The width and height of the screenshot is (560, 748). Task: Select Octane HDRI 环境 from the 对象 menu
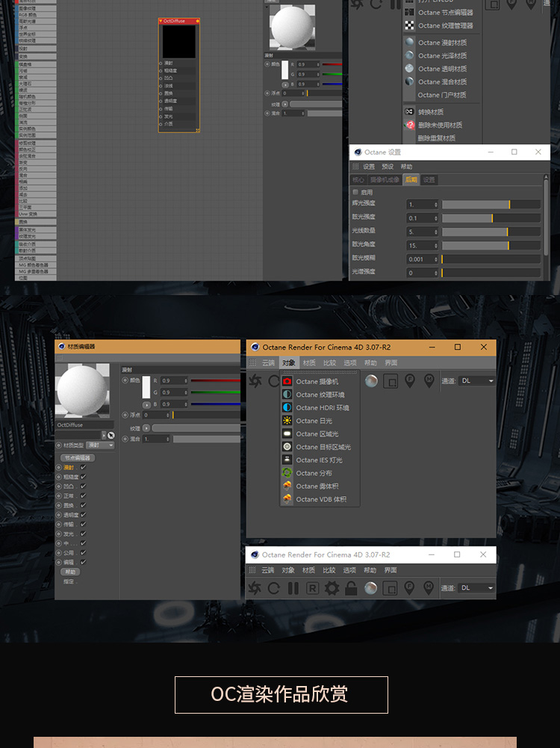coord(320,408)
